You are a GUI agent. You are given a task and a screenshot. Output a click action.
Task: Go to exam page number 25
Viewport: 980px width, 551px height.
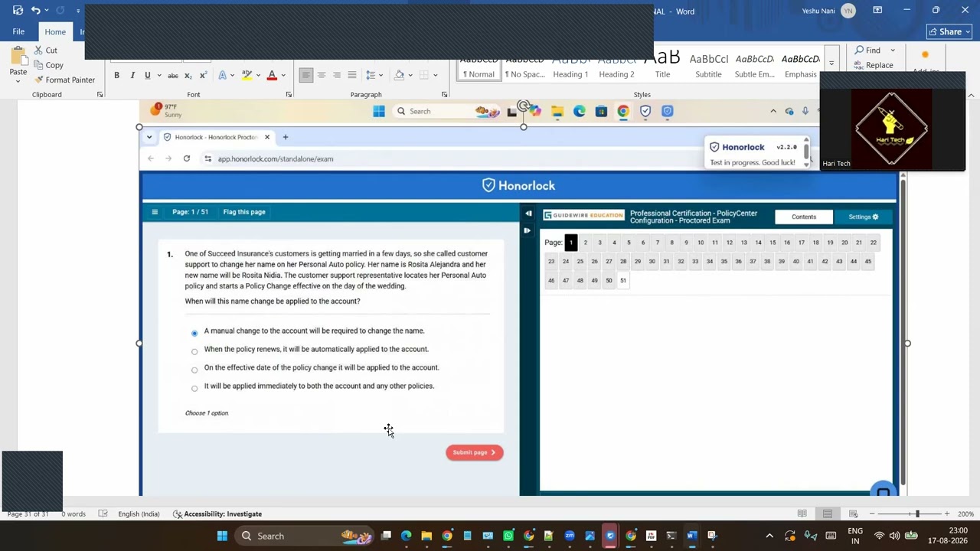click(x=580, y=262)
